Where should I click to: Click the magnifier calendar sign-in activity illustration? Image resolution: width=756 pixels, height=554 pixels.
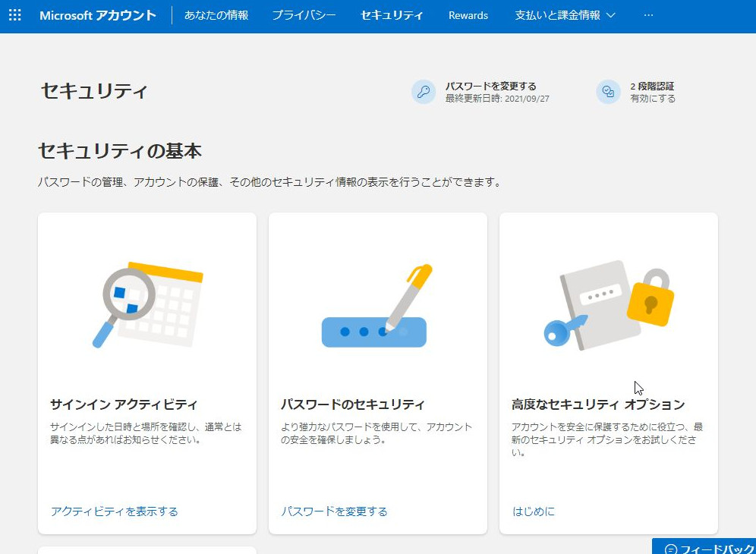147,305
